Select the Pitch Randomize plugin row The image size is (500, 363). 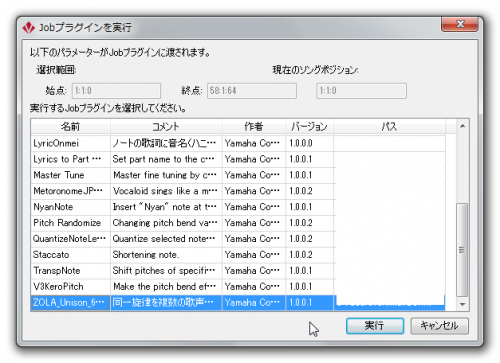click(x=238, y=223)
